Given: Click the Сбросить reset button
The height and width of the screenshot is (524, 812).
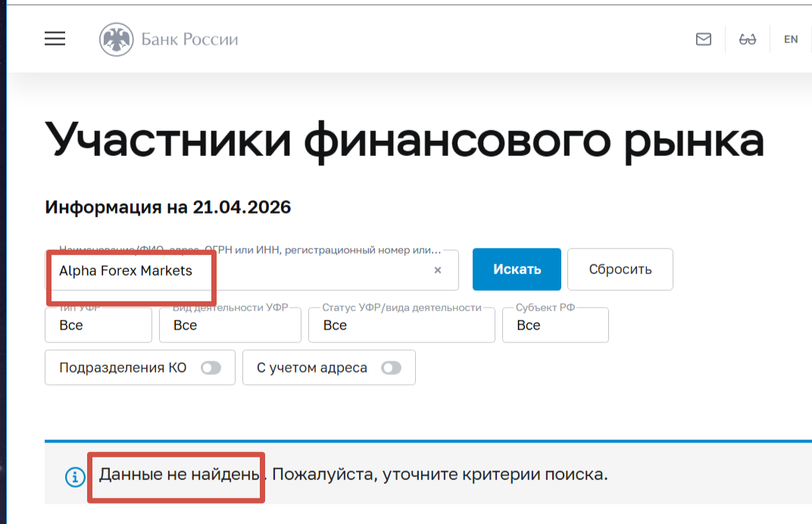Looking at the screenshot, I should (x=620, y=270).
